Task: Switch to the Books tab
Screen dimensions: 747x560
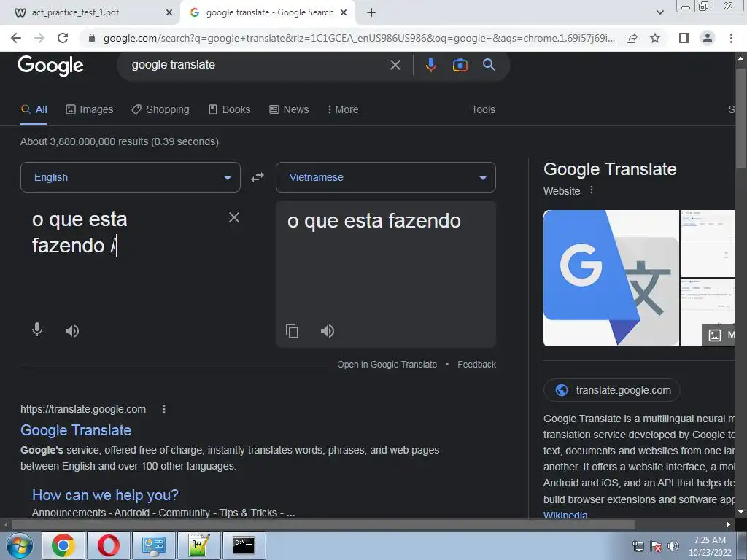Action: [x=229, y=109]
